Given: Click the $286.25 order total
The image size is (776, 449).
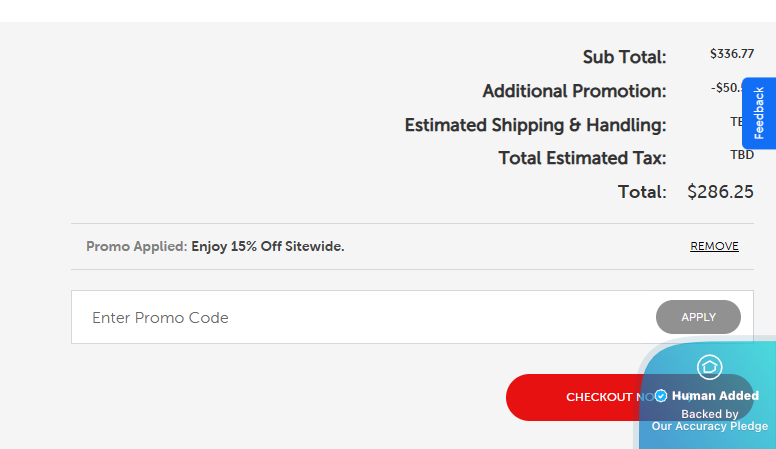Looking at the screenshot, I should (720, 191).
